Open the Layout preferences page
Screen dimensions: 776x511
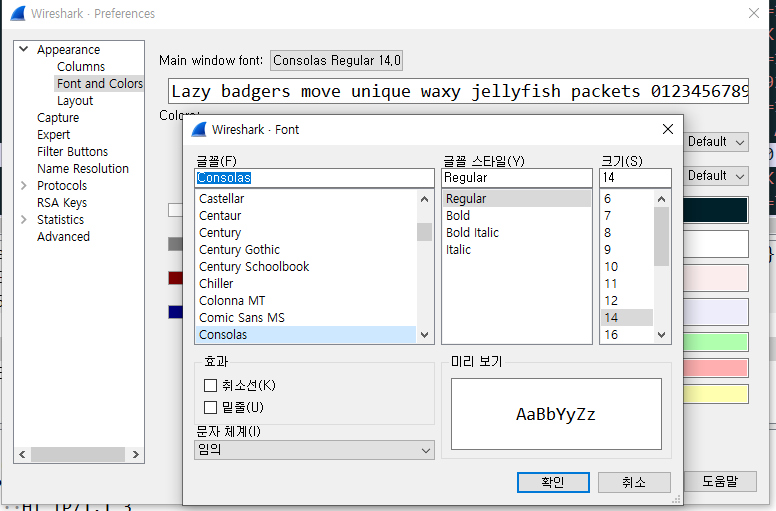click(75, 100)
